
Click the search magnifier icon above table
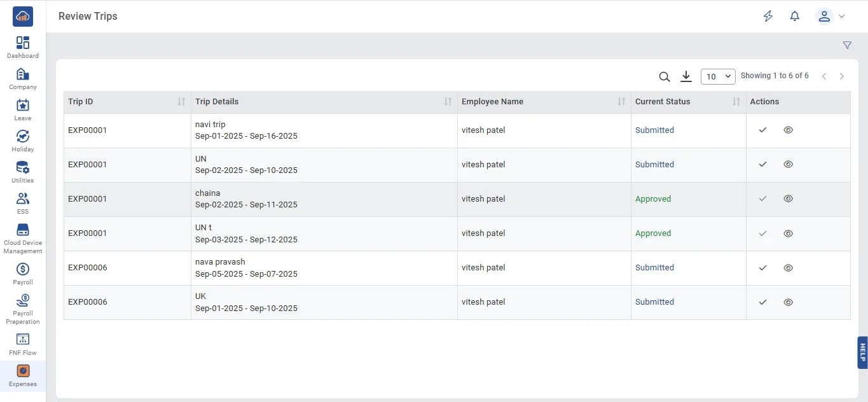[664, 77]
